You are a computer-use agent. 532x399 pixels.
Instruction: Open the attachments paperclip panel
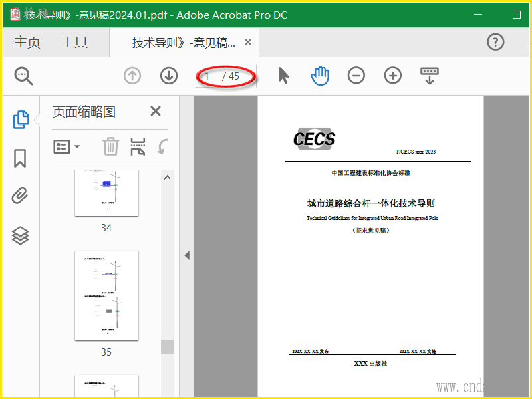20,196
